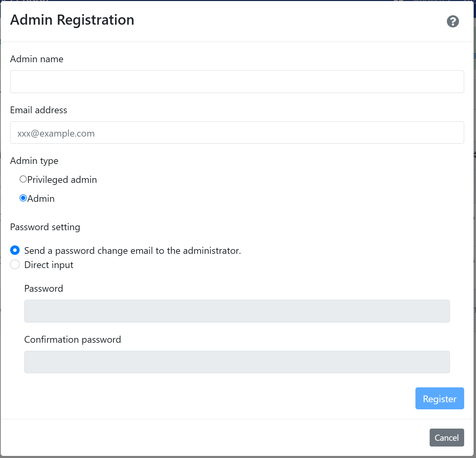This screenshot has width=476, height=458.
Task: Select the Admin type radio button
Action: (23, 198)
